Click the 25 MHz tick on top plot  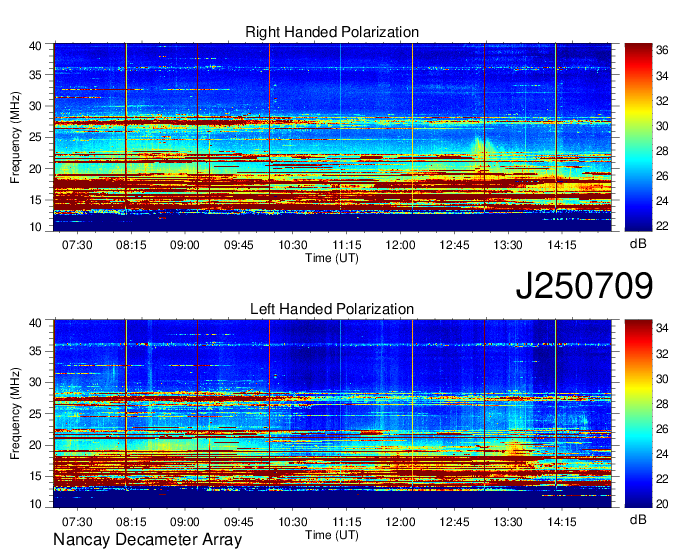pyautogui.click(x=35, y=137)
